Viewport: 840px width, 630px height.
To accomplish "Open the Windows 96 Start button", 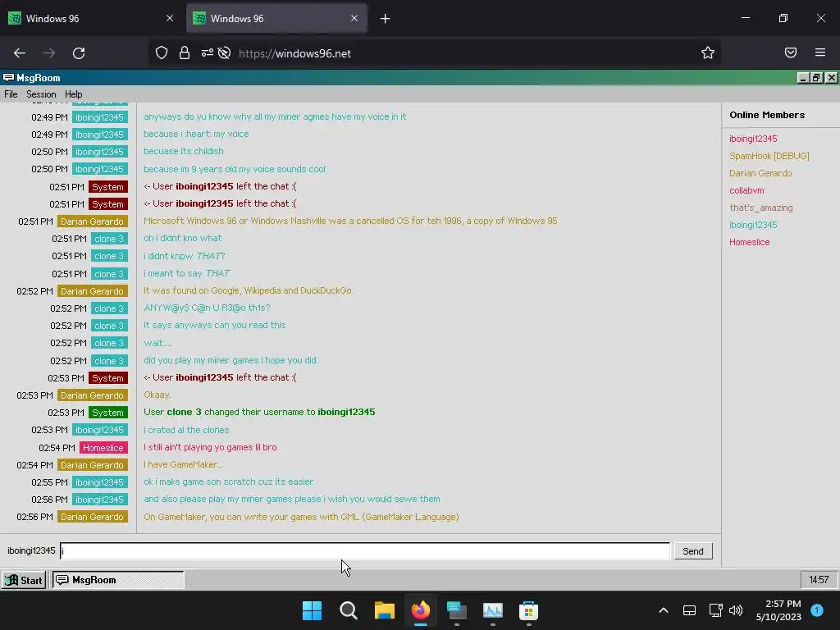I will click(24, 580).
